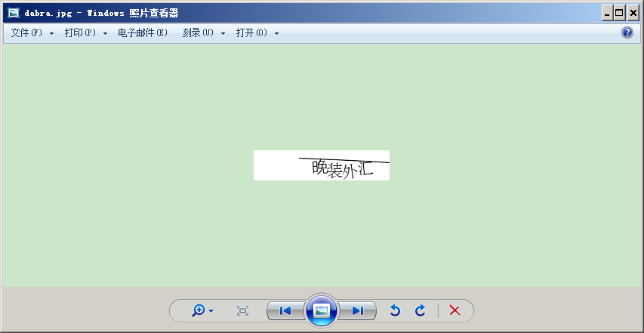Screen dimensions: 644x333
Task: Expand the 刻录 (Burn) dropdown arrow
Action: point(223,34)
